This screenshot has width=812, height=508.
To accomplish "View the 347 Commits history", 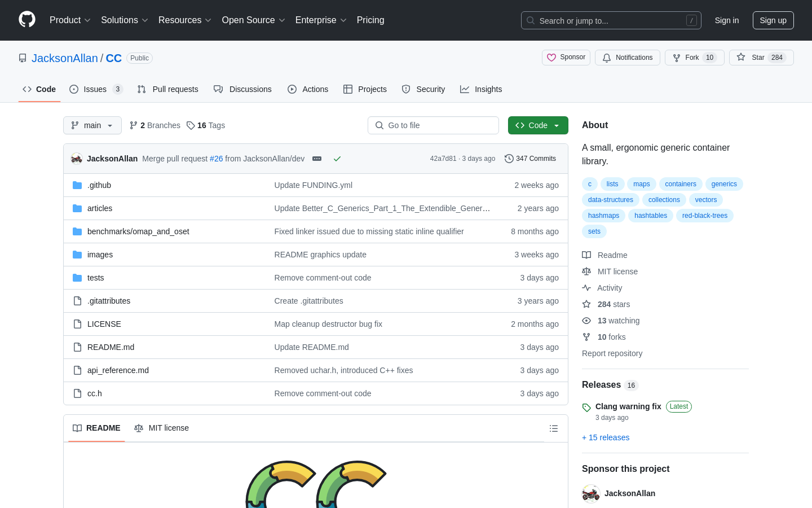I will (530, 159).
